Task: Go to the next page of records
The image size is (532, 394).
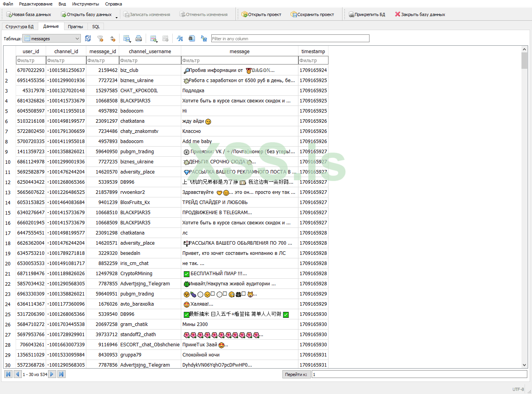Action: [52, 374]
